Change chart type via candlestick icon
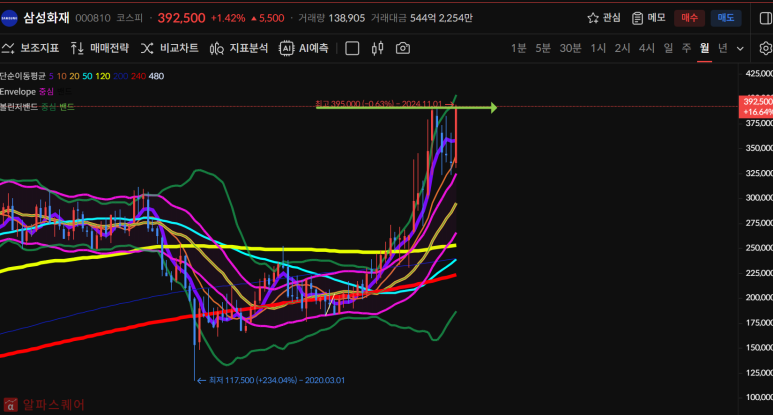Screen dimensions: 773x415 [378, 48]
